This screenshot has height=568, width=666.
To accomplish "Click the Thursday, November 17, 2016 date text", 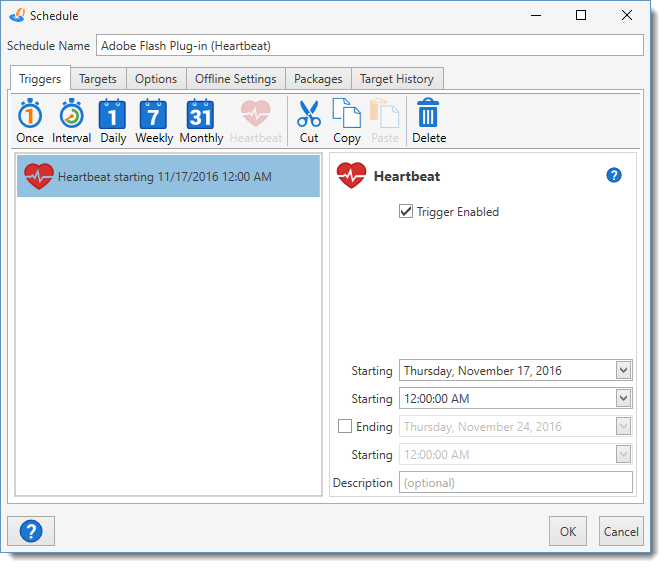I will (483, 370).
